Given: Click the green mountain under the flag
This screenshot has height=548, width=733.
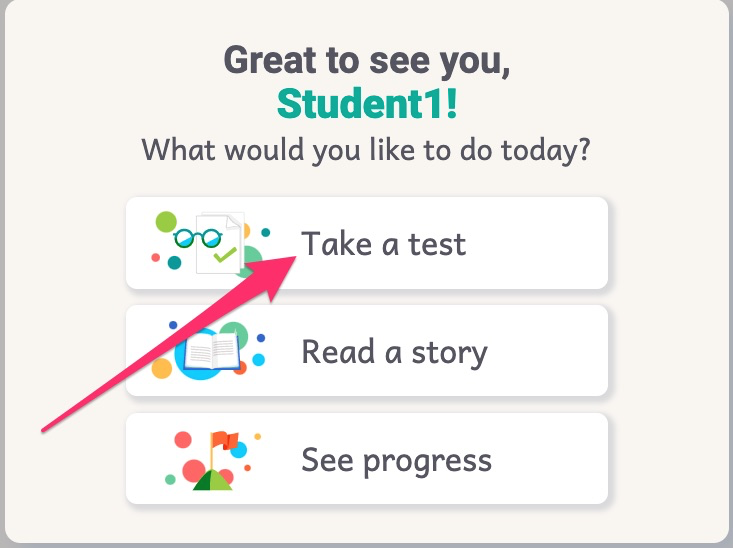Looking at the screenshot, I should pyautogui.click(x=213, y=480).
